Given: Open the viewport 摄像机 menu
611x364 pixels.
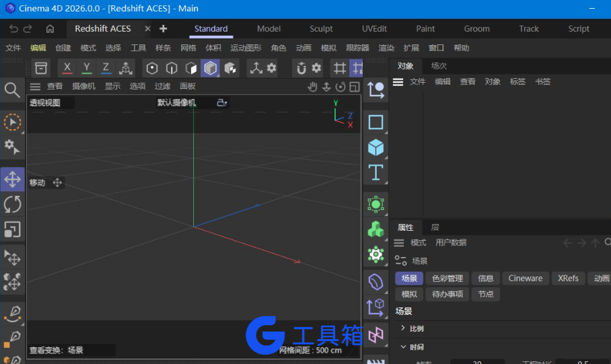Looking at the screenshot, I should point(83,86).
